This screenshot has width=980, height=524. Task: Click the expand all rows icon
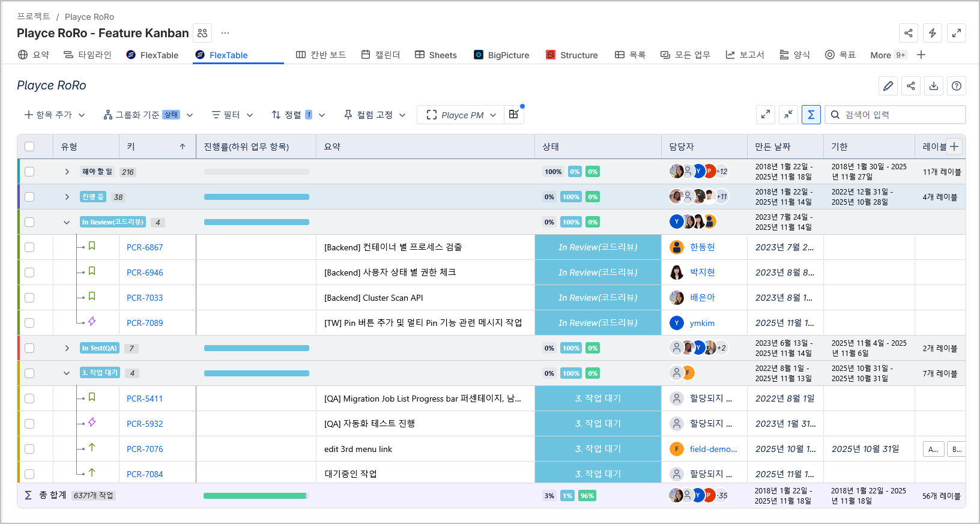pos(766,115)
